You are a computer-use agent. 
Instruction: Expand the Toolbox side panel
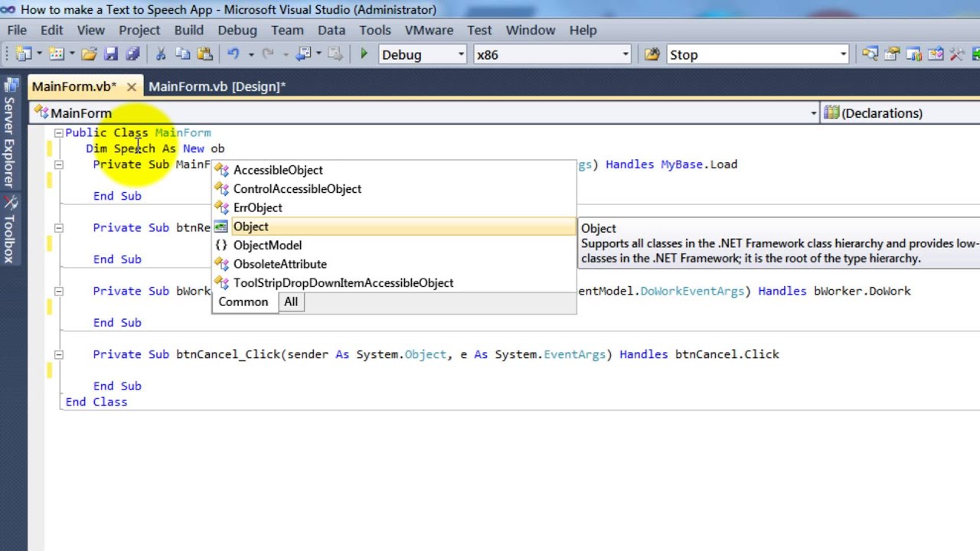coord(9,230)
